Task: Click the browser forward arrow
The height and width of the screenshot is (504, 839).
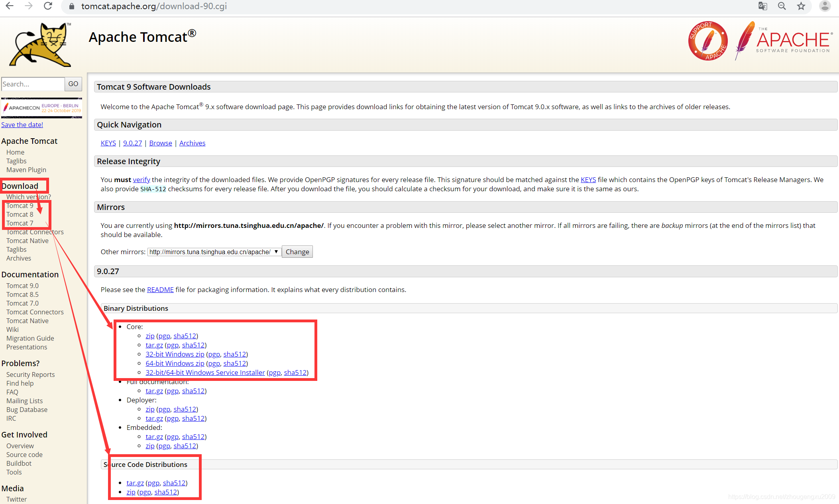Action: (x=29, y=6)
